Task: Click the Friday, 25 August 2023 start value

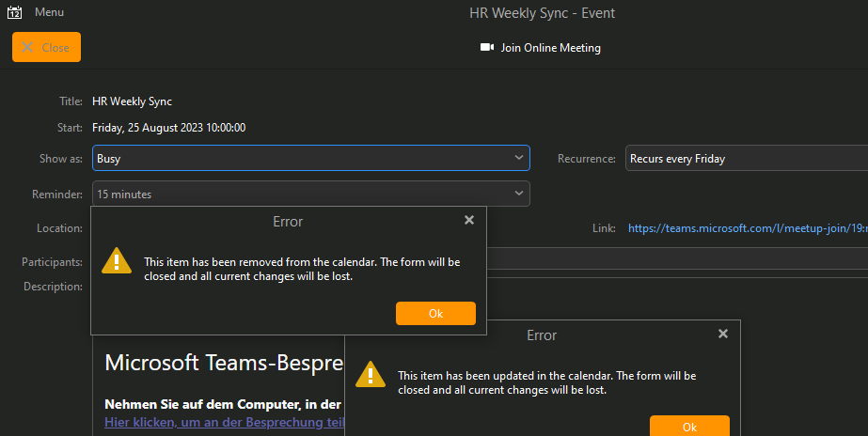Action: pos(169,128)
